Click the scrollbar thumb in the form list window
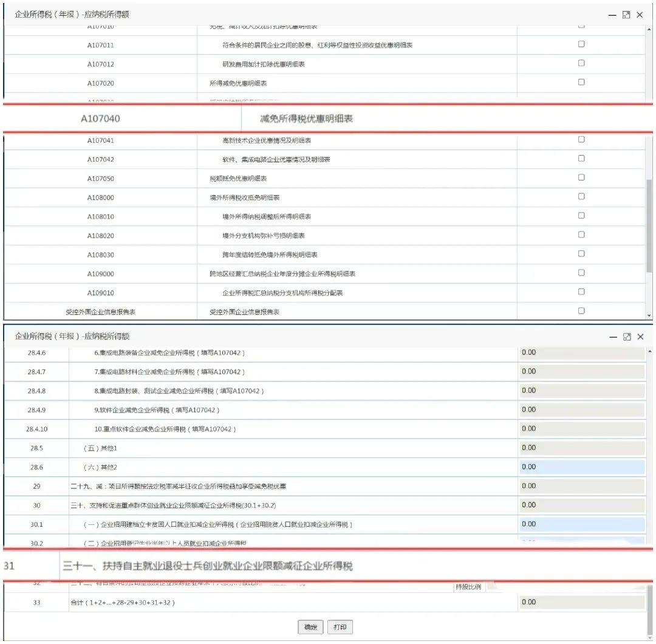 pyautogui.click(x=649, y=226)
